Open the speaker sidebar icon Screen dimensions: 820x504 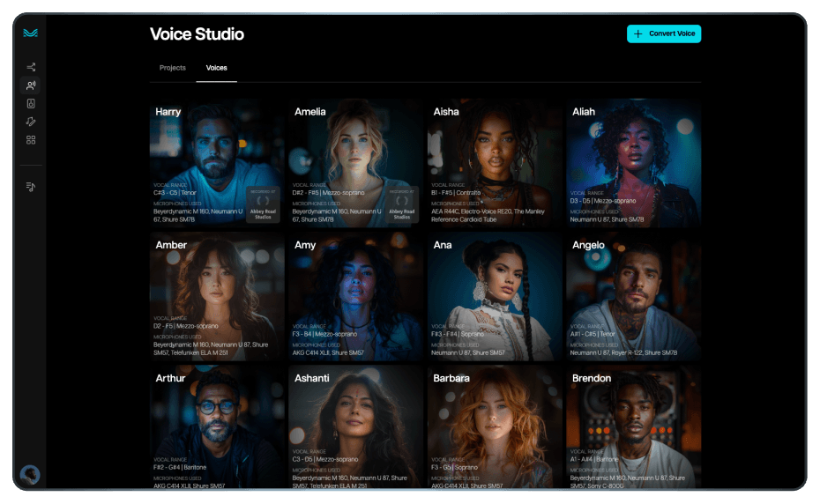pos(31,104)
